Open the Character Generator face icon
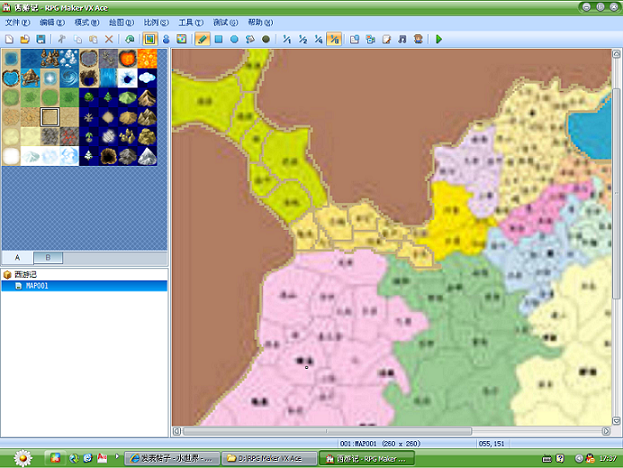The image size is (623, 468). click(418, 39)
